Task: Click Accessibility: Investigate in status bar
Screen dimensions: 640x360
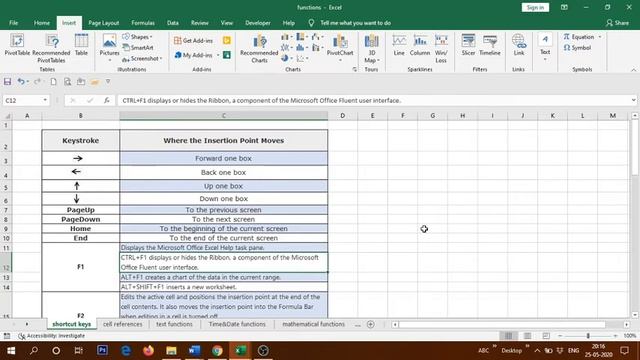Action: point(51,336)
